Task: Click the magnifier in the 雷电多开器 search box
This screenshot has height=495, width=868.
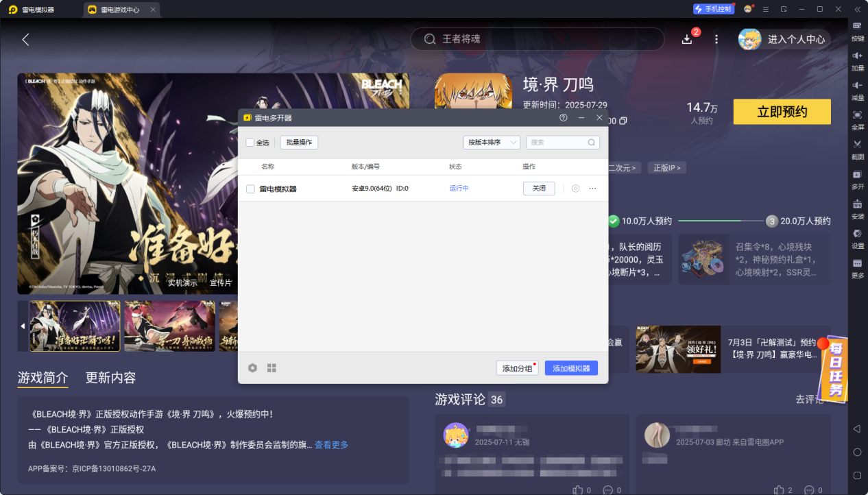Action: pos(592,143)
